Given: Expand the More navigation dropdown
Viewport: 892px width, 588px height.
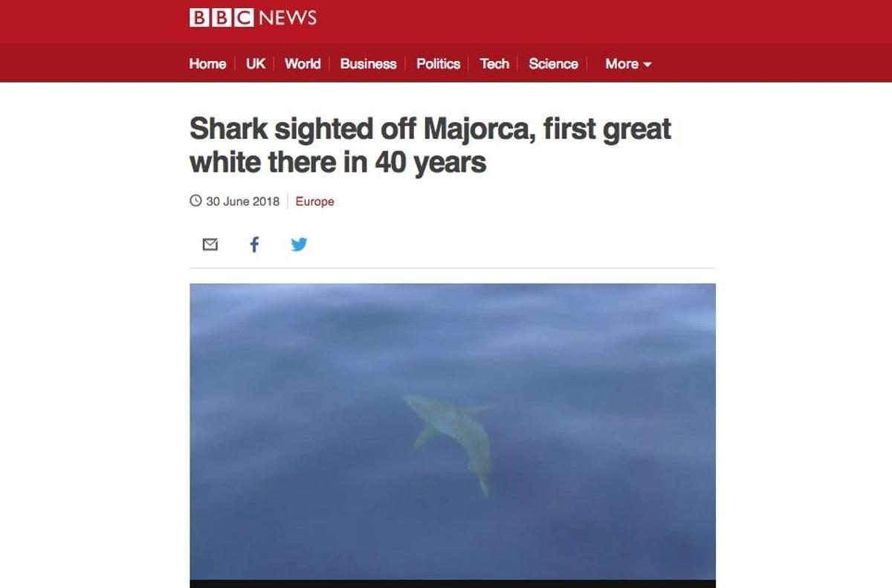Looking at the screenshot, I should coord(628,64).
